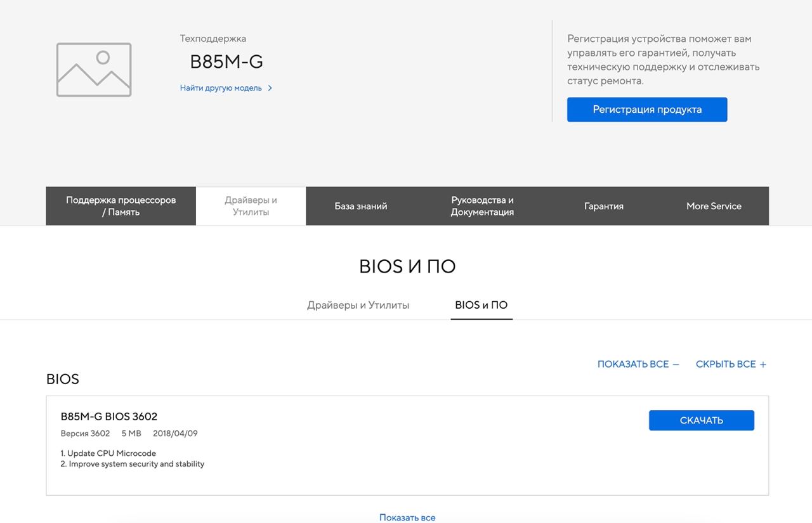The height and width of the screenshot is (523, 812).
Task: Click the 'BIOS И ПО' page heading
Action: pos(407,266)
